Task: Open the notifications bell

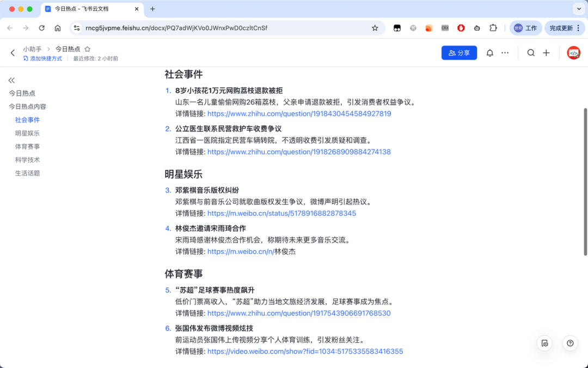Action: tap(489, 52)
